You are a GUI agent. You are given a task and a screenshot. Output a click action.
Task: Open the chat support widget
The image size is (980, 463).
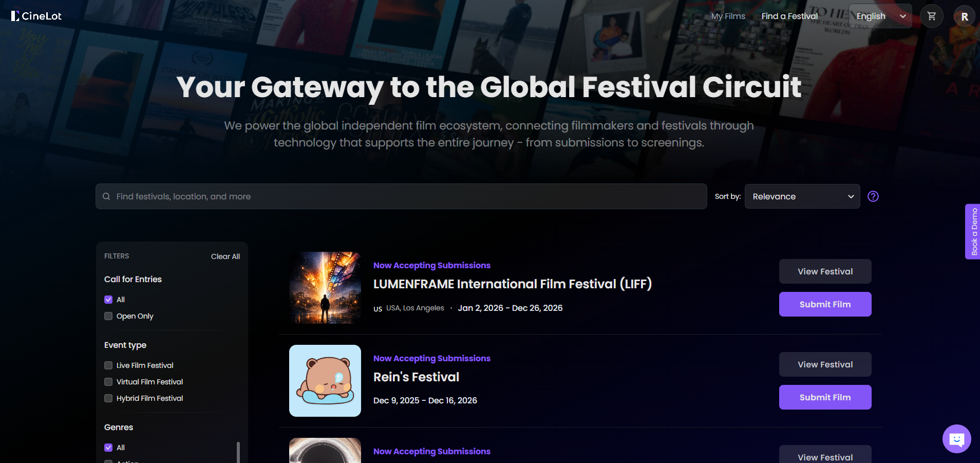(956, 439)
